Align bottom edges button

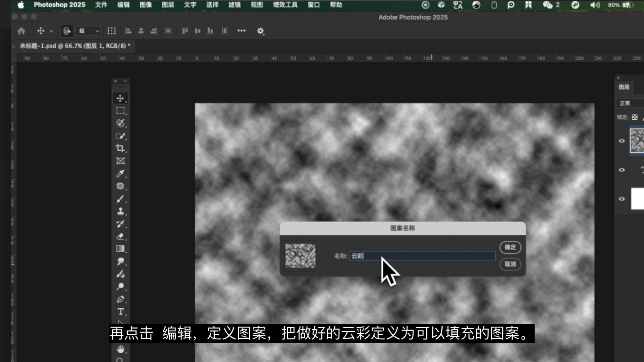(210, 31)
